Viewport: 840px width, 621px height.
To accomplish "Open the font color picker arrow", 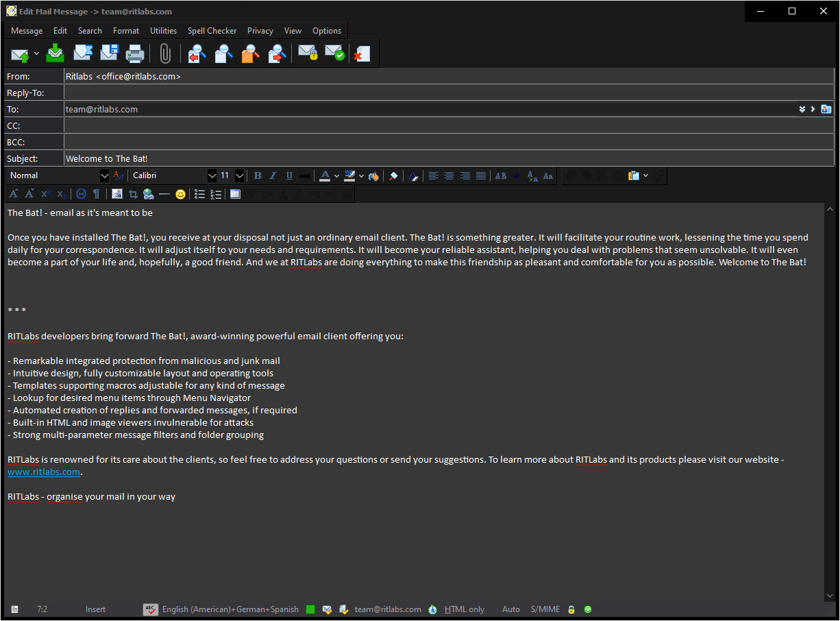I will (336, 176).
